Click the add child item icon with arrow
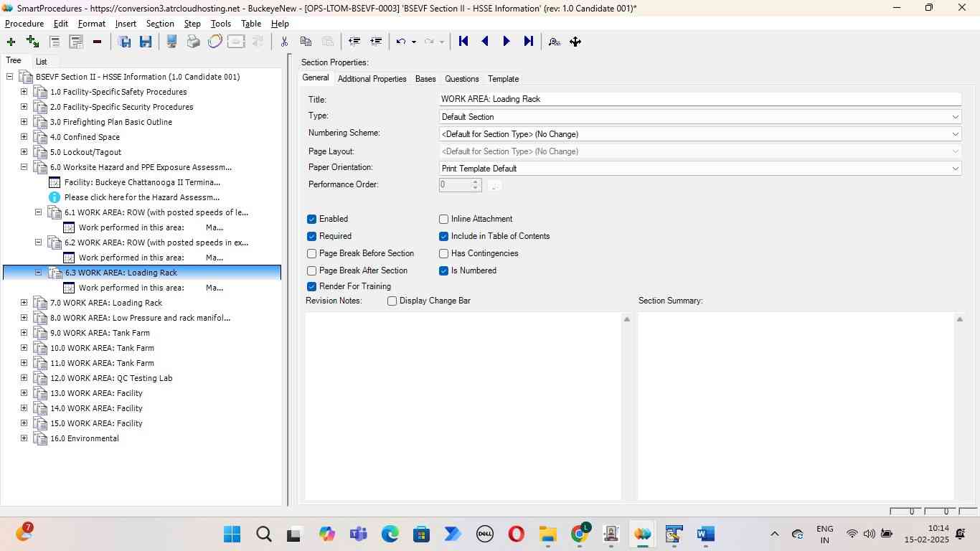980x551 pixels. (x=32, y=42)
